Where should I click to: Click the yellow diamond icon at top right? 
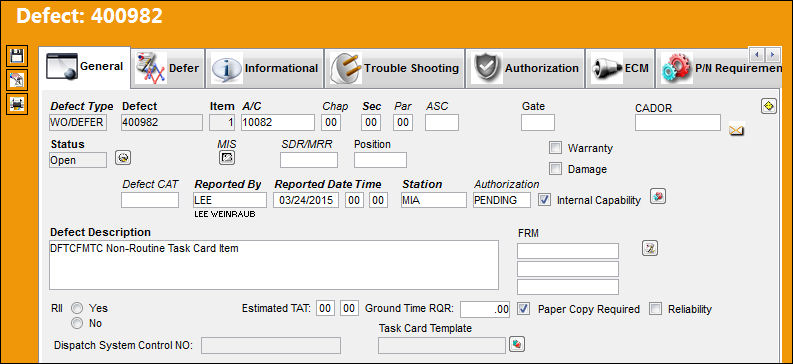point(769,106)
